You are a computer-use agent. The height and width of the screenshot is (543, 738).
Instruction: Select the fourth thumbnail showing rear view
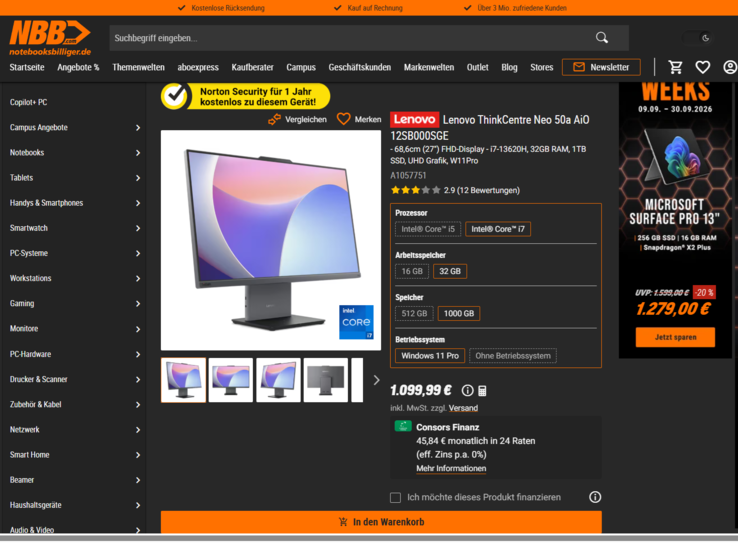[x=326, y=380]
